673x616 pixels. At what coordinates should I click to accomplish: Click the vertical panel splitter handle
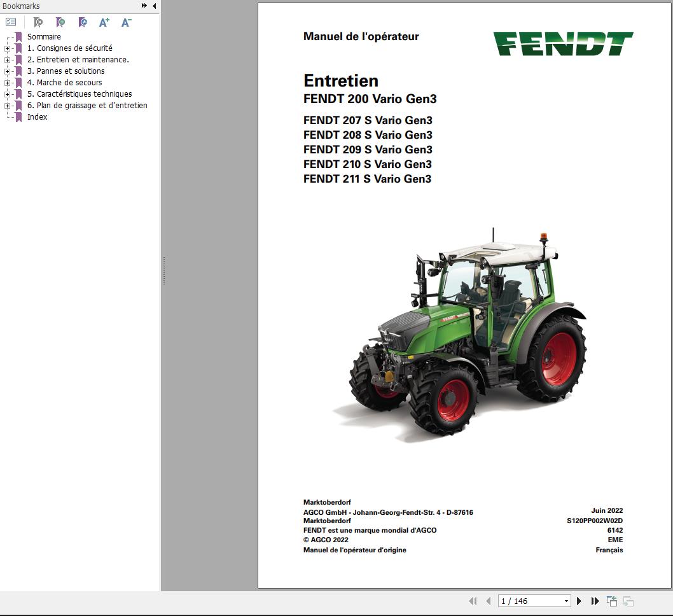163,271
